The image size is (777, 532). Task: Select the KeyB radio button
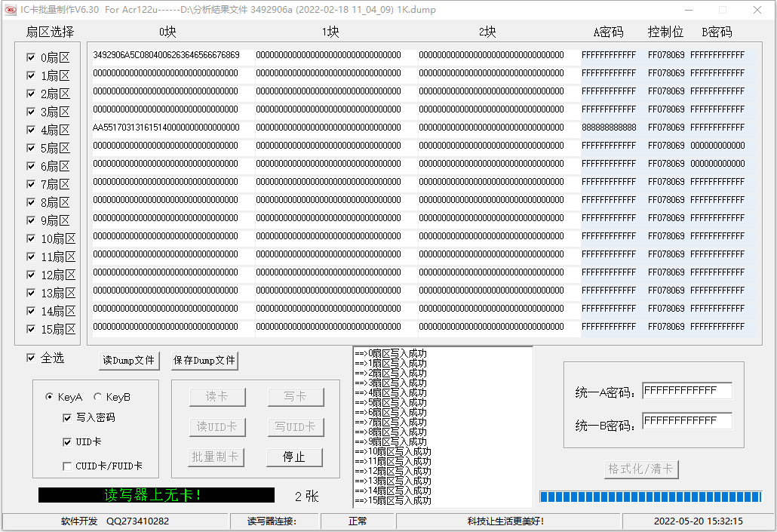(x=97, y=397)
